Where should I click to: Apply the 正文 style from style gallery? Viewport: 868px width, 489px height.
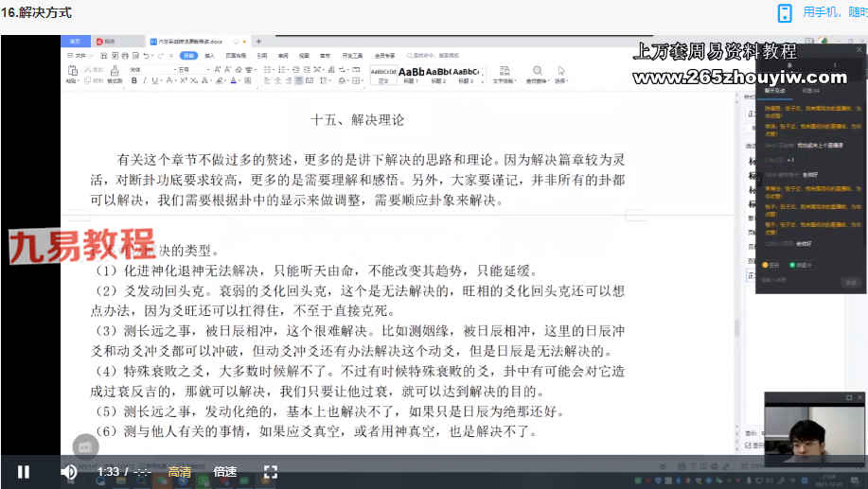(383, 75)
